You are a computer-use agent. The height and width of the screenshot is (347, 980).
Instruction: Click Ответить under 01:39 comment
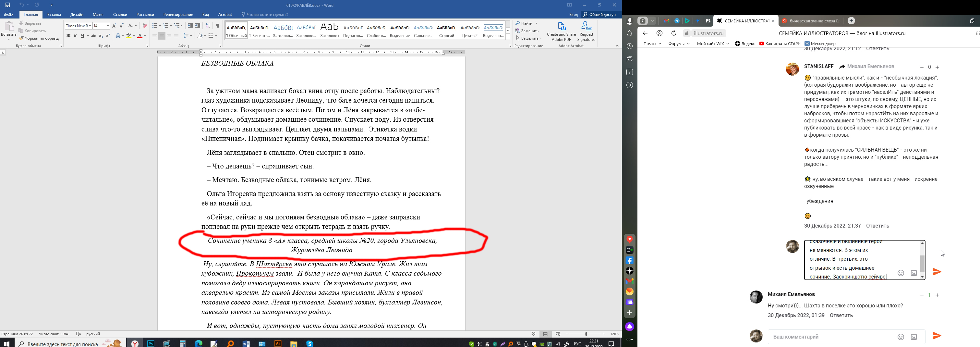pos(841,316)
